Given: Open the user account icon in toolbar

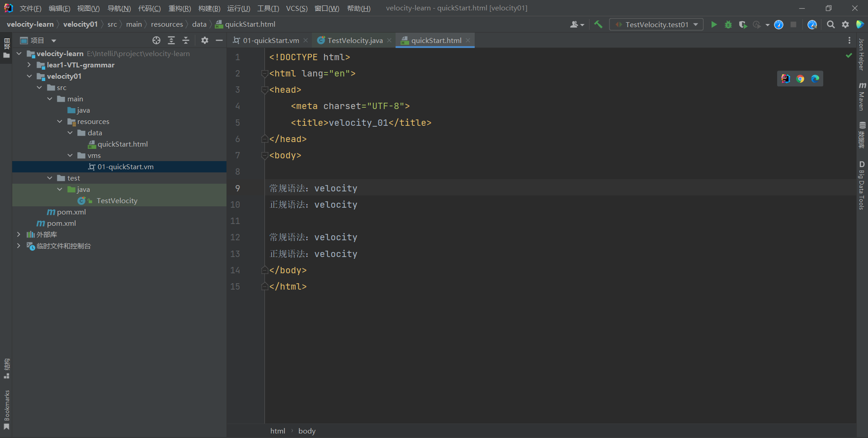Looking at the screenshot, I should point(577,24).
